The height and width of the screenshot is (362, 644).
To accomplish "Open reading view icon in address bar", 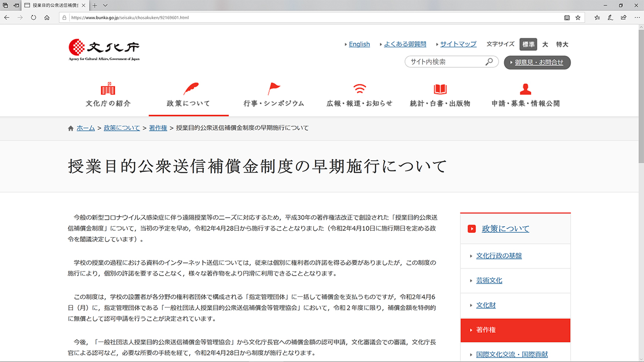I will click(x=567, y=17).
